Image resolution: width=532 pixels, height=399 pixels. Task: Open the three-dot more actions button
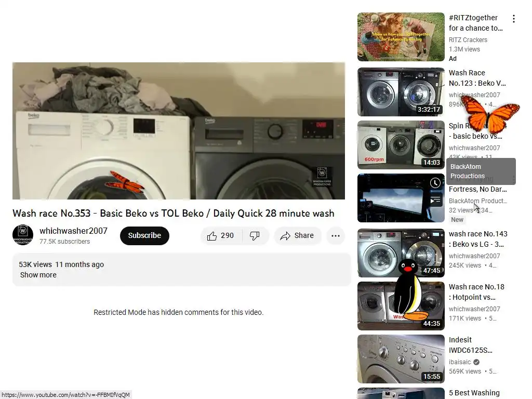click(336, 236)
